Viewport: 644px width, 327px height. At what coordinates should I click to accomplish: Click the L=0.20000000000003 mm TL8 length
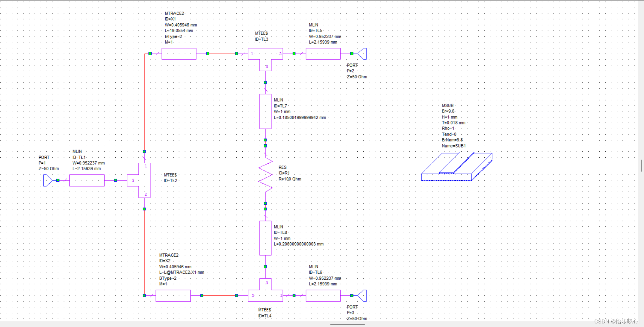(x=298, y=244)
